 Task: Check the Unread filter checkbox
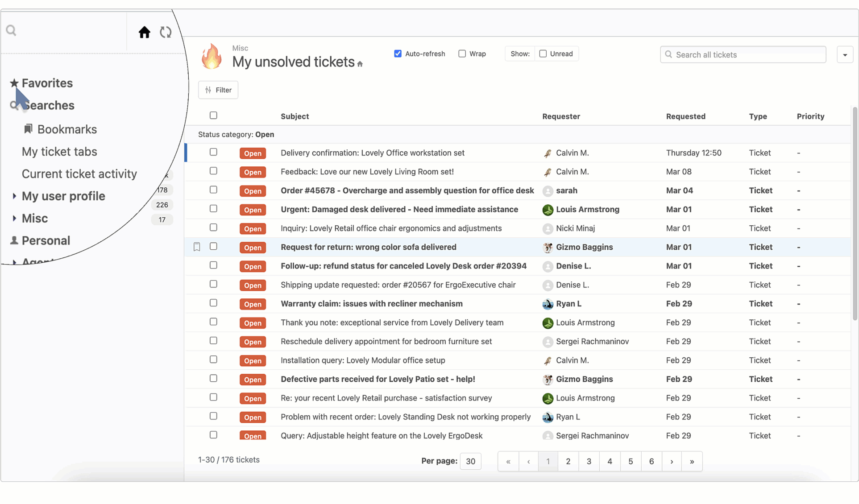pyautogui.click(x=543, y=54)
